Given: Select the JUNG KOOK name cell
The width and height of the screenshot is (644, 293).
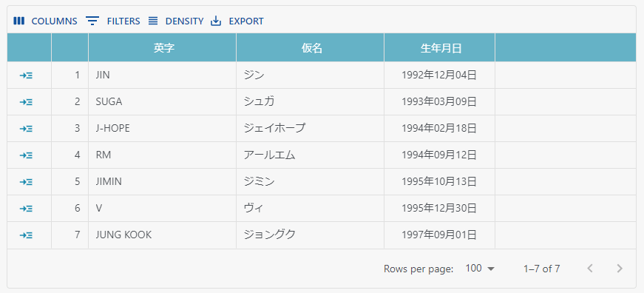Looking at the screenshot, I should coord(162,235).
